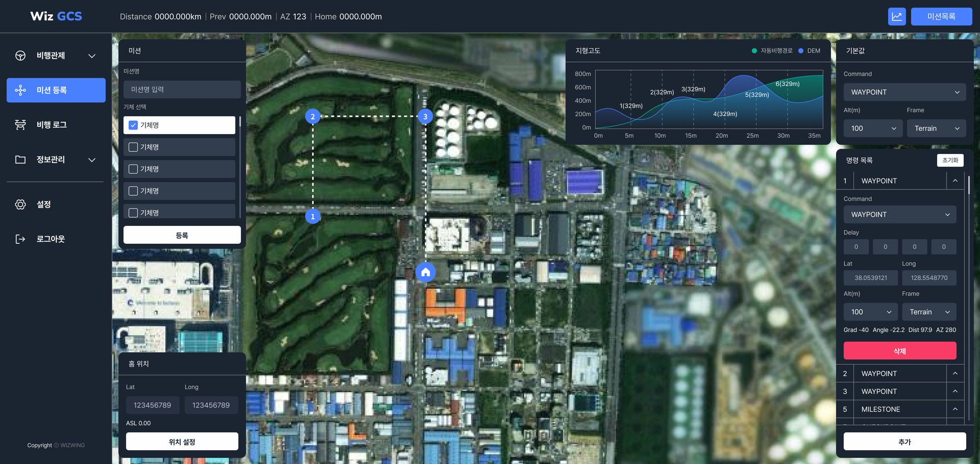Click the flight control steering wheel icon
The image size is (980, 464).
20,56
